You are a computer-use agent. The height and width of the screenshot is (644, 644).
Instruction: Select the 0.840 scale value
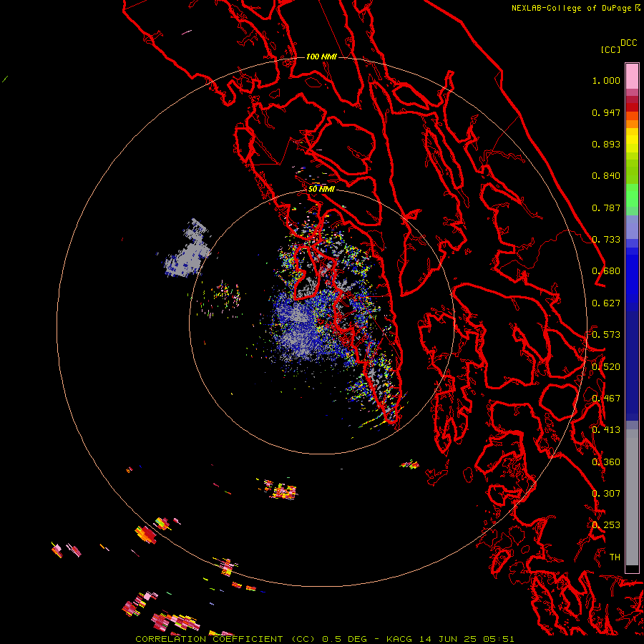point(606,176)
